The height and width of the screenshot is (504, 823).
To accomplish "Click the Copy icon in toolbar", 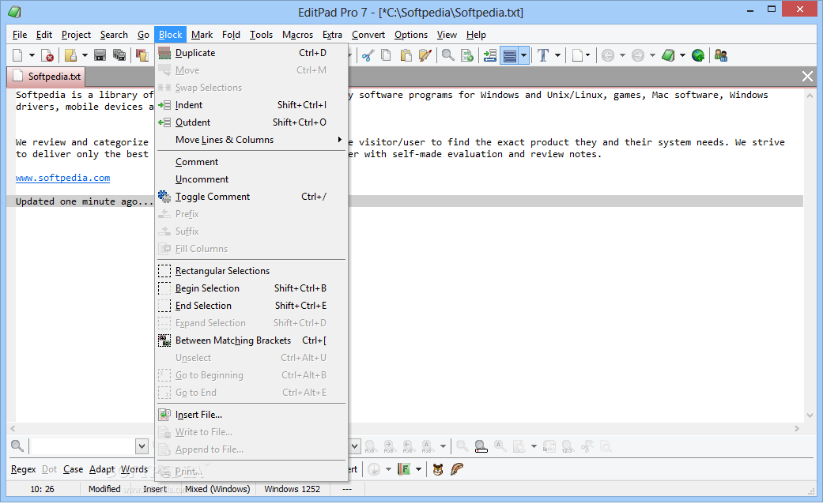I will tap(386, 55).
